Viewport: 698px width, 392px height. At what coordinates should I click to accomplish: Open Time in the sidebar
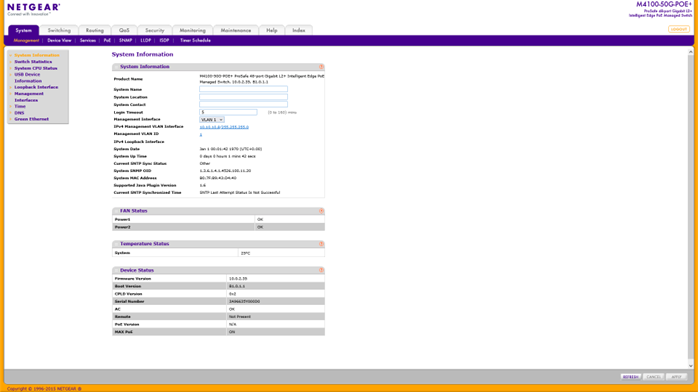[20, 106]
